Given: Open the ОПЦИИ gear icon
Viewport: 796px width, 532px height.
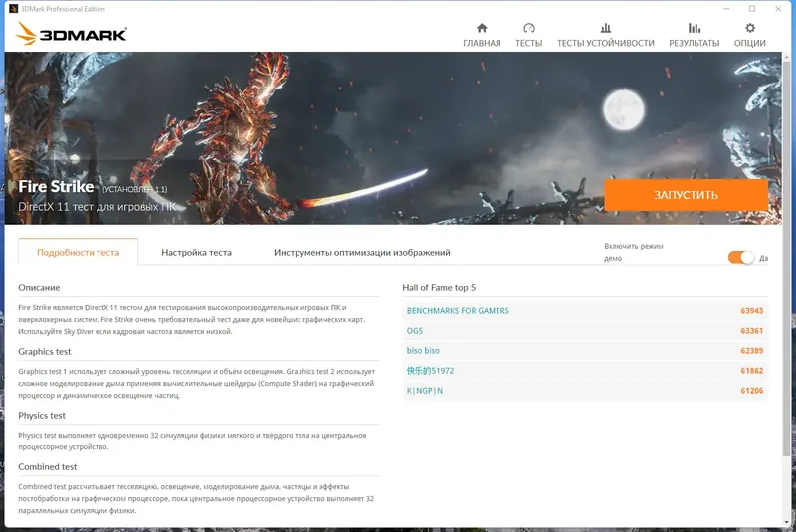Looking at the screenshot, I should point(750,28).
